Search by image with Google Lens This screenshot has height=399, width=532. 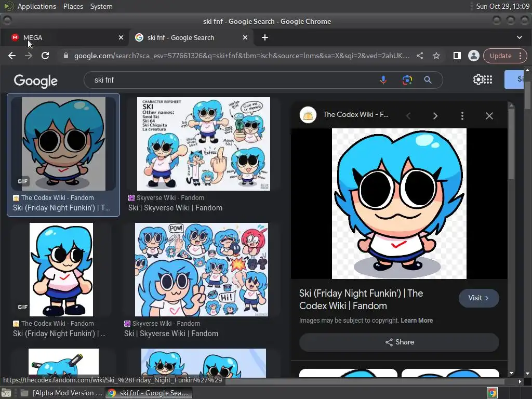(407, 80)
